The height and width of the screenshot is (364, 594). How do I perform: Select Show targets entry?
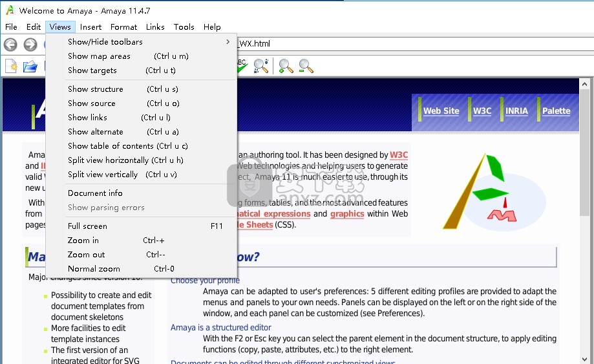point(142,70)
